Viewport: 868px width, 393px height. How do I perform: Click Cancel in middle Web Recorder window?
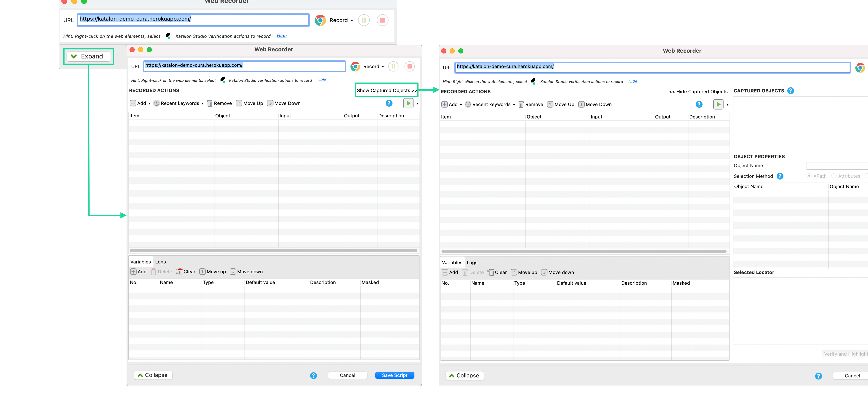pyautogui.click(x=347, y=375)
